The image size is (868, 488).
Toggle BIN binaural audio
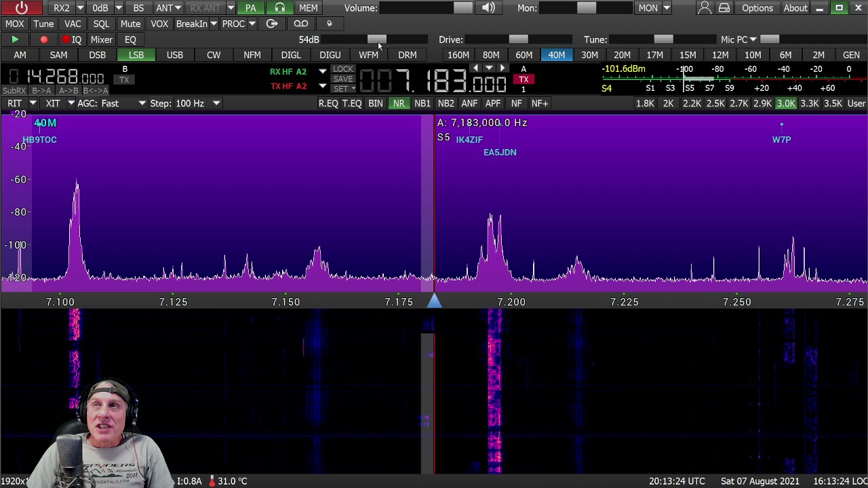click(x=375, y=103)
